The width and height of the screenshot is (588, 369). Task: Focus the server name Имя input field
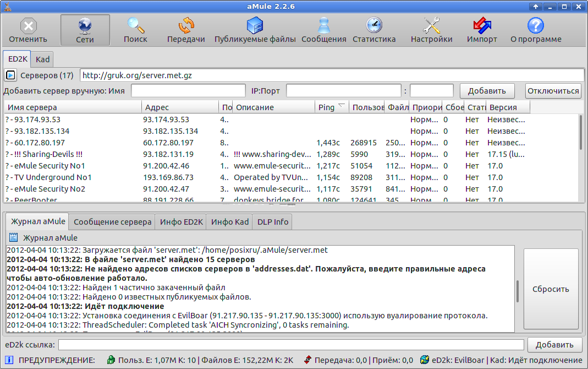[x=188, y=91]
